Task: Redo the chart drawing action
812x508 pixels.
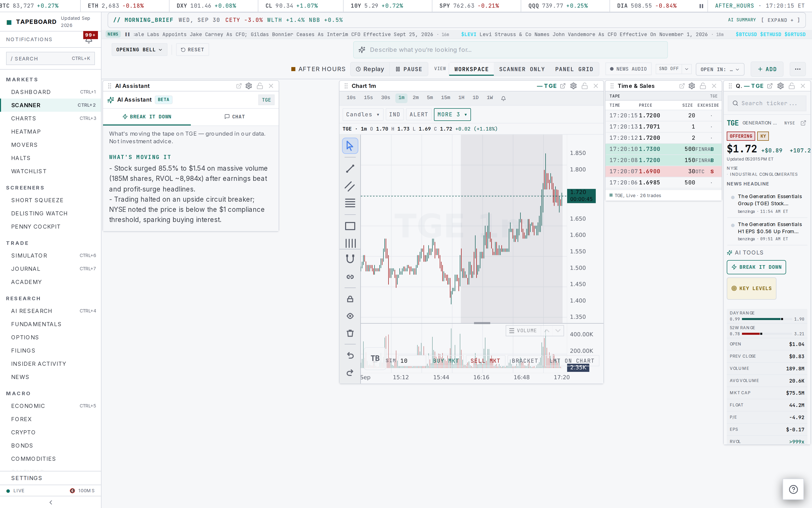Action: (x=350, y=373)
